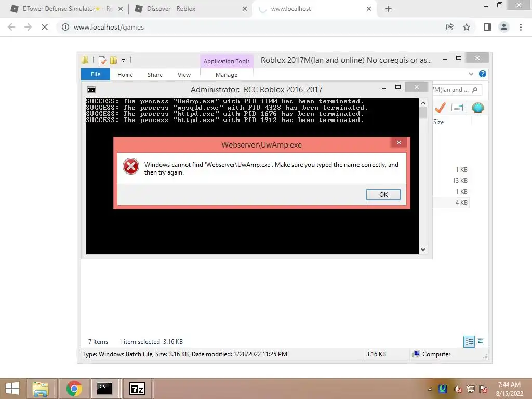Screen dimensions: 532x399
Task: Click the red error icon in dialog
Action: (x=130, y=167)
